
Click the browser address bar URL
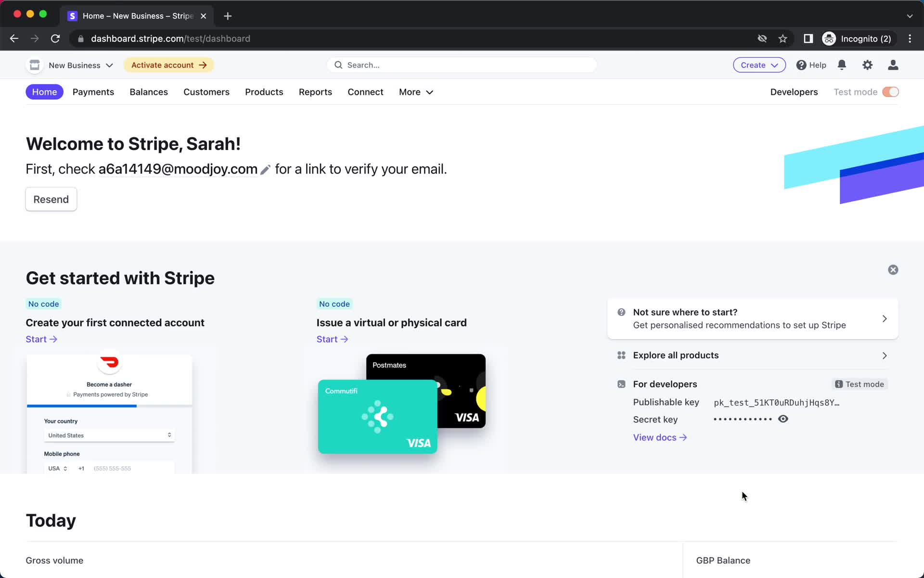click(170, 39)
